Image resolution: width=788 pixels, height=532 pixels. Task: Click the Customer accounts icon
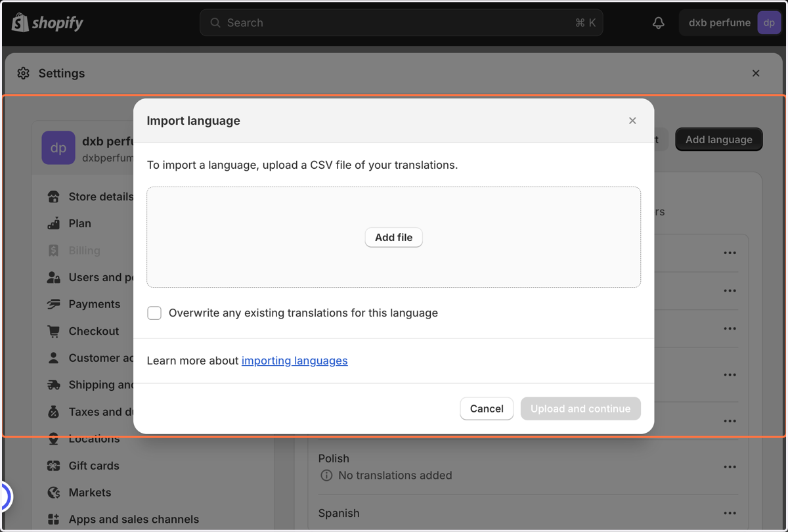click(x=54, y=359)
